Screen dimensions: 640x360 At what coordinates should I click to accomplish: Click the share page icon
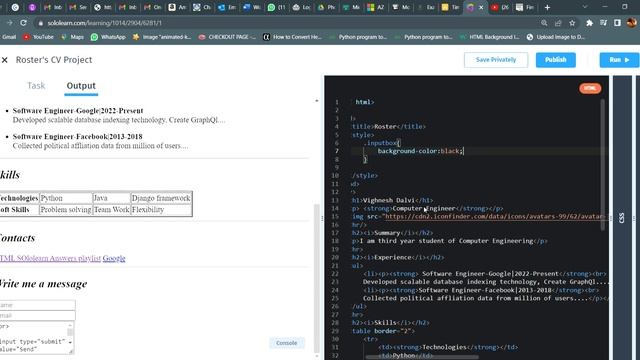(x=558, y=23)
